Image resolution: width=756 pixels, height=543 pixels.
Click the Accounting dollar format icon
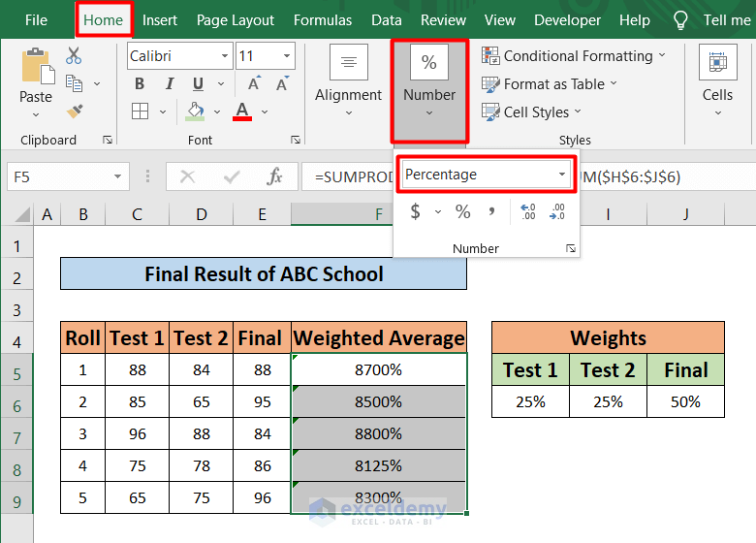pos(415,211)
